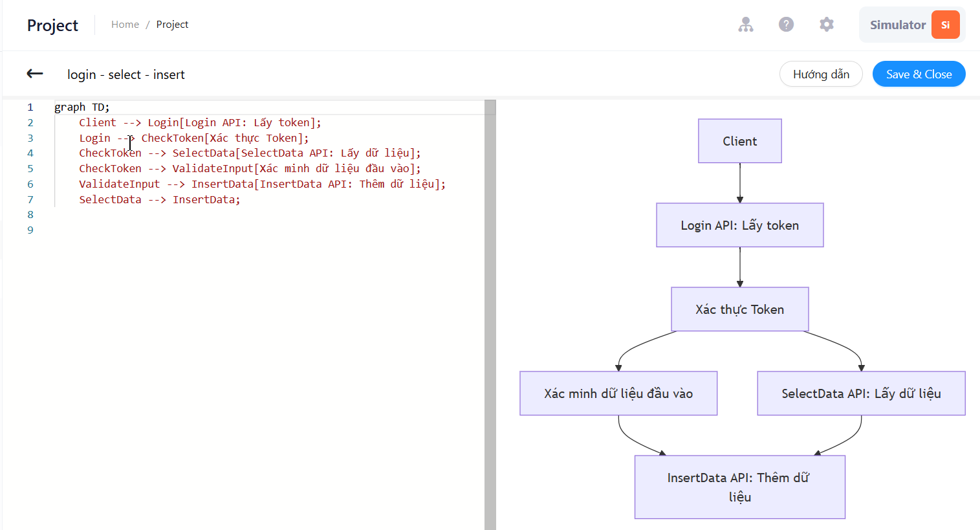Click the Project logo title
Viewport: 980px width, 530px height.
[x=52, y=25]
